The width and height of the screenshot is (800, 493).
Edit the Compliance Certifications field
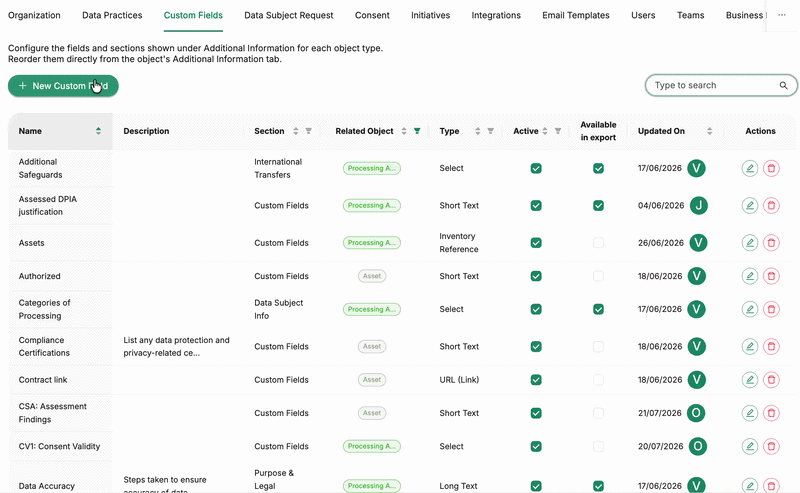pyautogui.click(x=749, y=347)
